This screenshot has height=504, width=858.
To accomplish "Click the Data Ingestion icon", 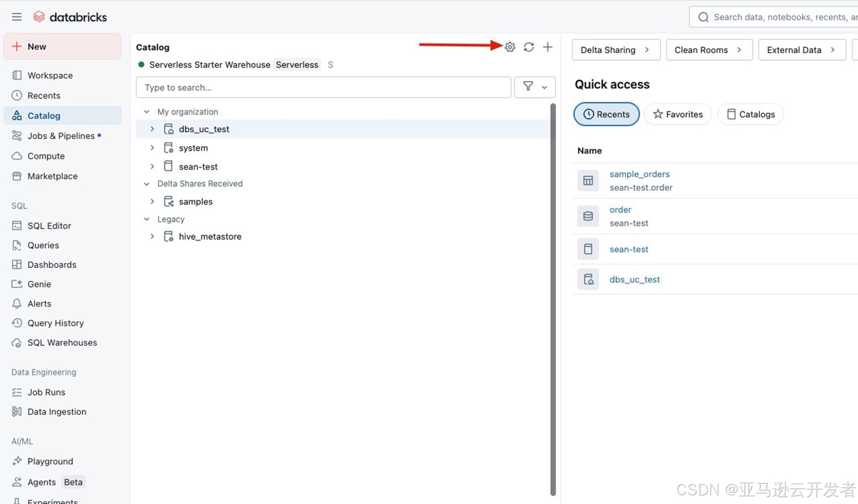I will tap(17, 411).
